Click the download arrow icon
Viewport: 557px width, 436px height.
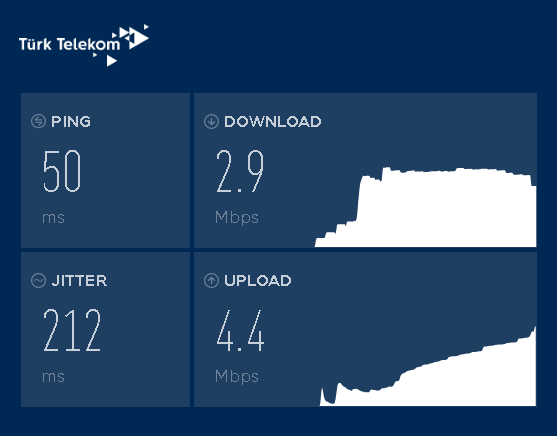[x=211, y=121]
